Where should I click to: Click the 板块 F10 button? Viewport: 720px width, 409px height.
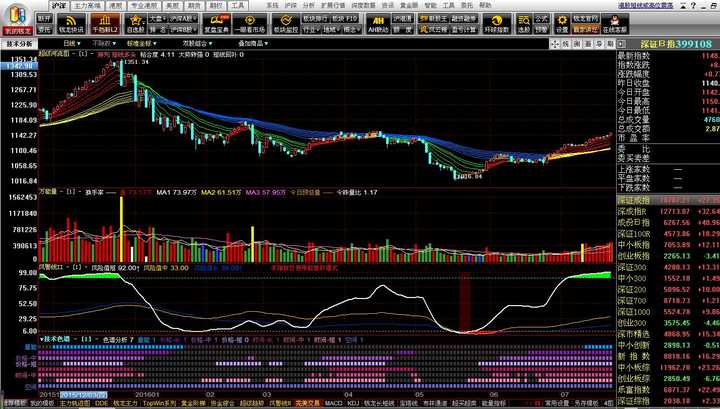click(x=344, y=18)
